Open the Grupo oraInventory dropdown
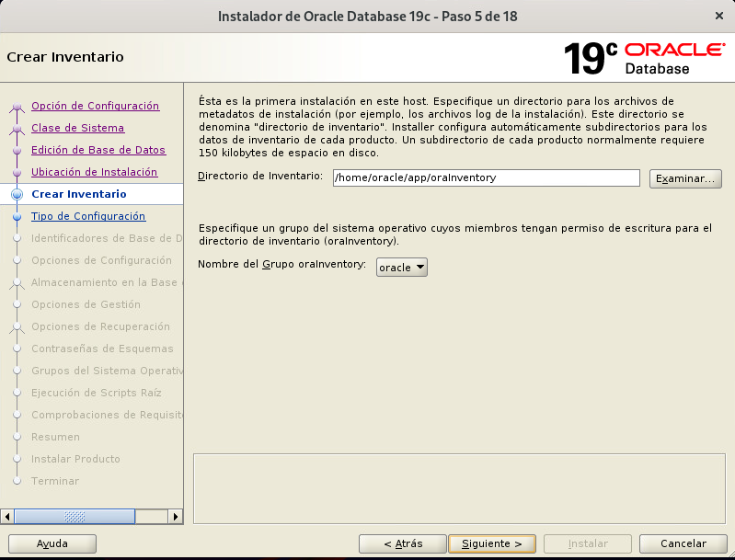Screen dimensions: 735x560 [x=402, y=267]
